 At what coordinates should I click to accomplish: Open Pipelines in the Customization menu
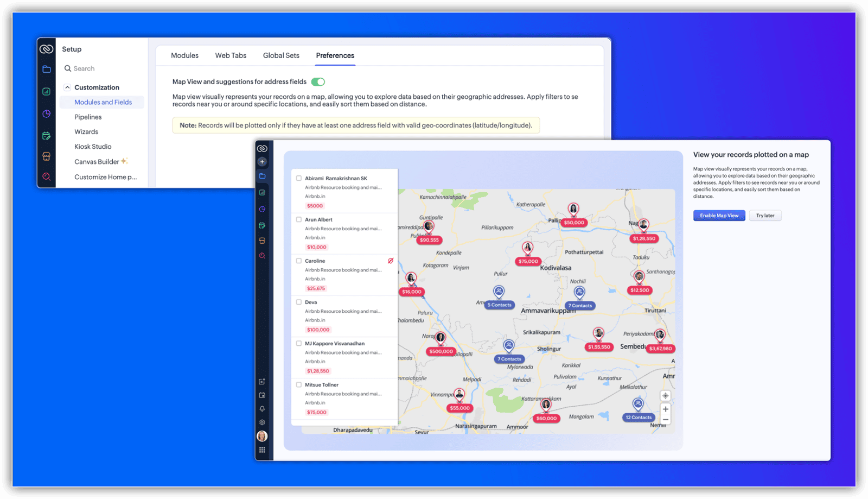tap(88, 117)
